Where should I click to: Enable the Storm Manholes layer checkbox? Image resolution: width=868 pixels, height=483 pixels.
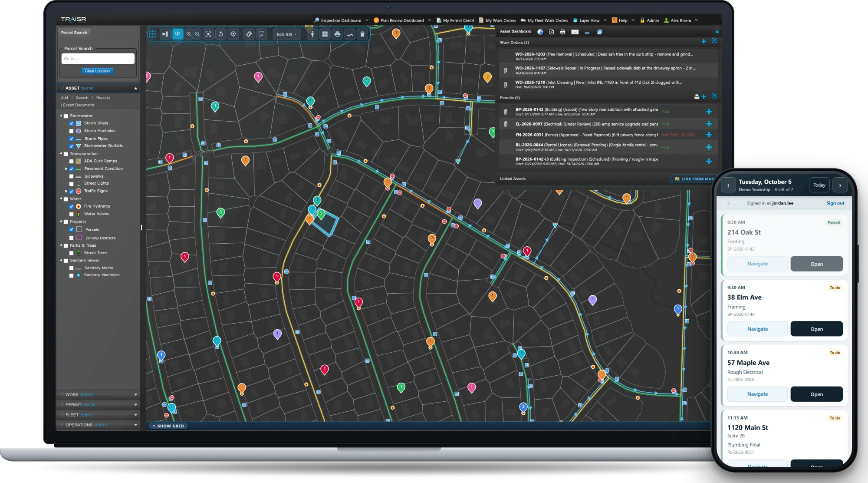point(72,131)
